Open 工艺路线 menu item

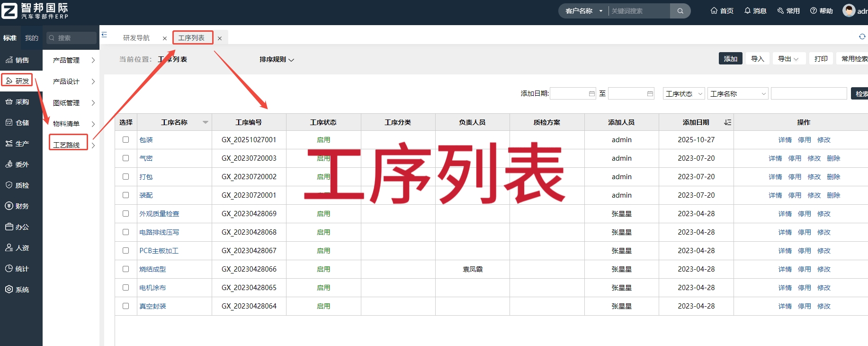coord(66,145)
